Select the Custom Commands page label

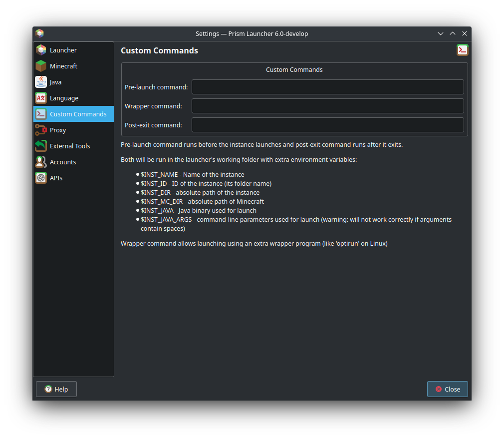click(x=78, y=114)
